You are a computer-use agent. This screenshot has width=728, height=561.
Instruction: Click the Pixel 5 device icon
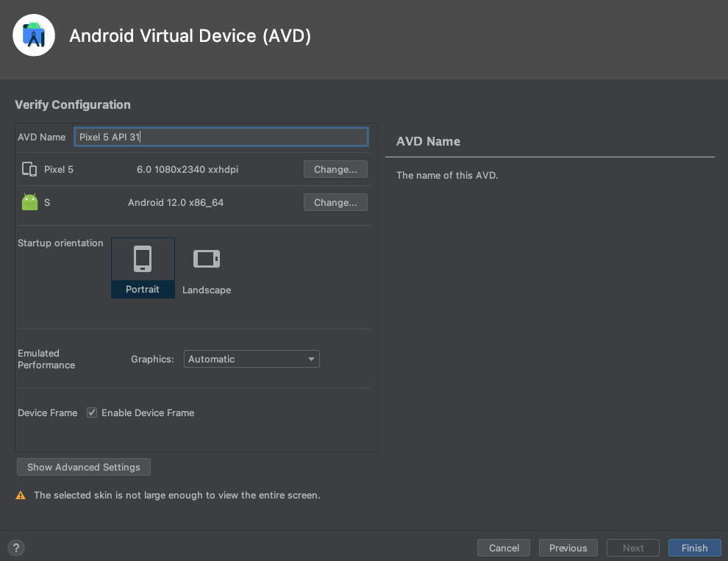click(29, 169)
